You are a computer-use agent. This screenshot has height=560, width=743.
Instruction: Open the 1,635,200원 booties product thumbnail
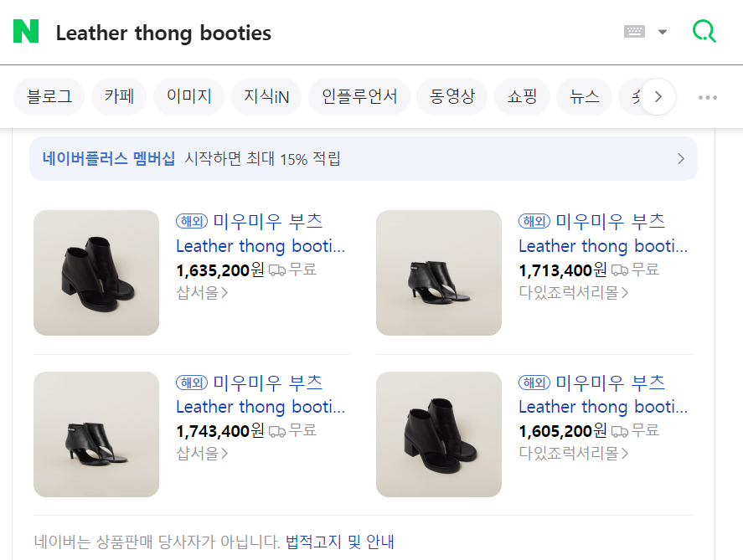[96, 273]
